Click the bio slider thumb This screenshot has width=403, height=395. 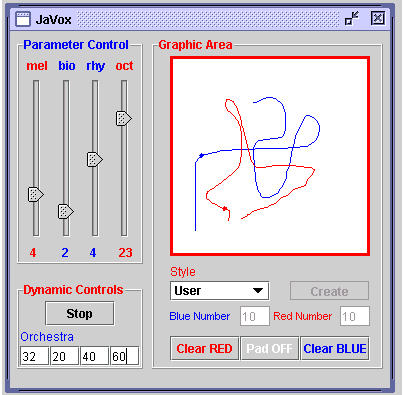click(66, 211)
